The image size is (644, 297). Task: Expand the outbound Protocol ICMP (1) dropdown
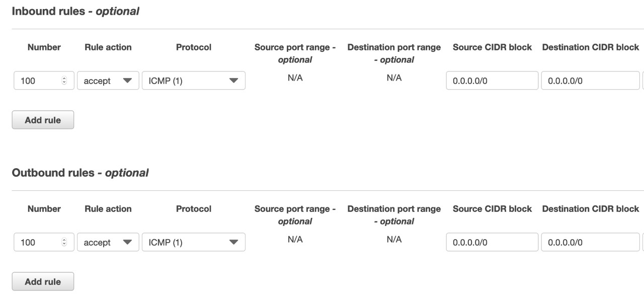tap(194, 242)
